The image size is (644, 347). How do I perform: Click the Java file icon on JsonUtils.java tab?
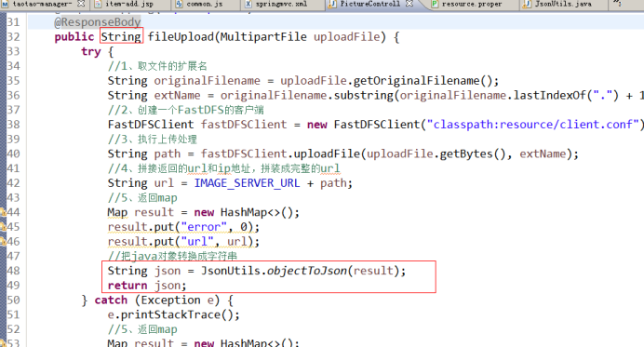(527, 4)
